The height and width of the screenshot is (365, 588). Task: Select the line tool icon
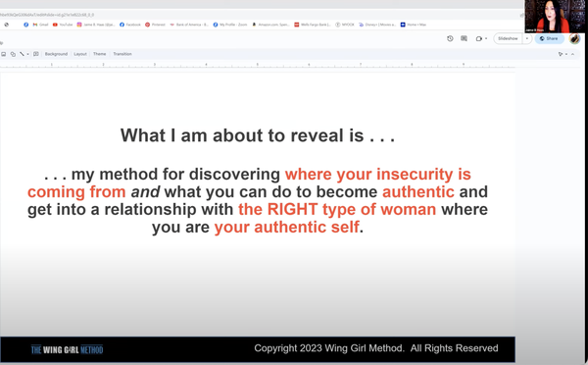point(23,54)
